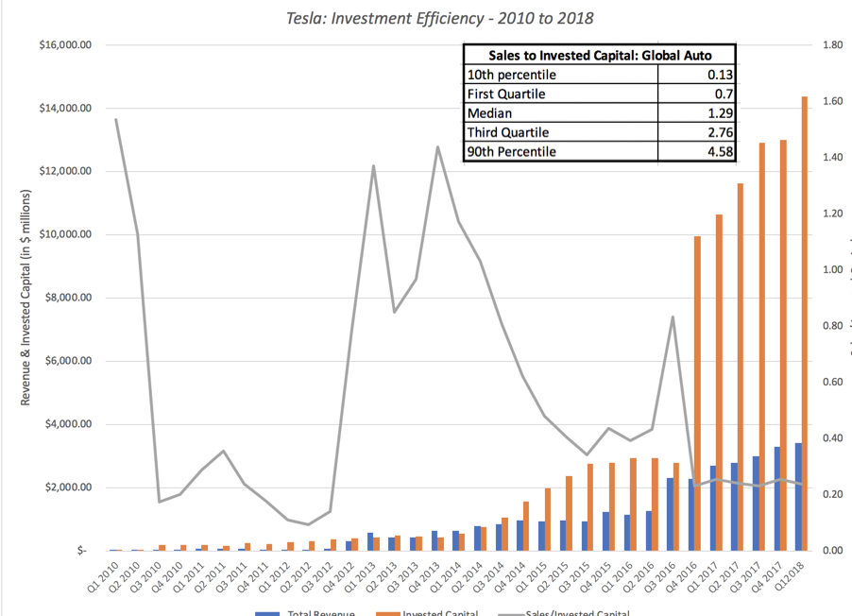
Task: Click the Q4 2014 x-axis label
Action: (510, 577)
